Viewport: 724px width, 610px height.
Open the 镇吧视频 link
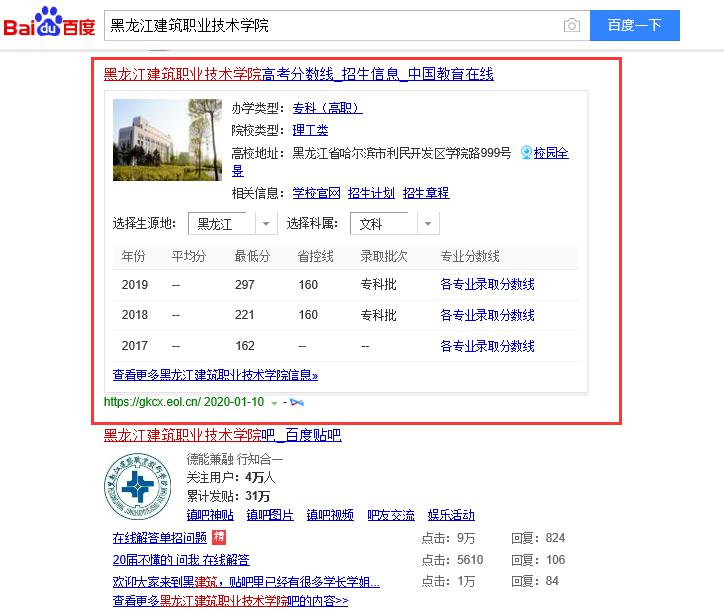[x=330, y=515]
